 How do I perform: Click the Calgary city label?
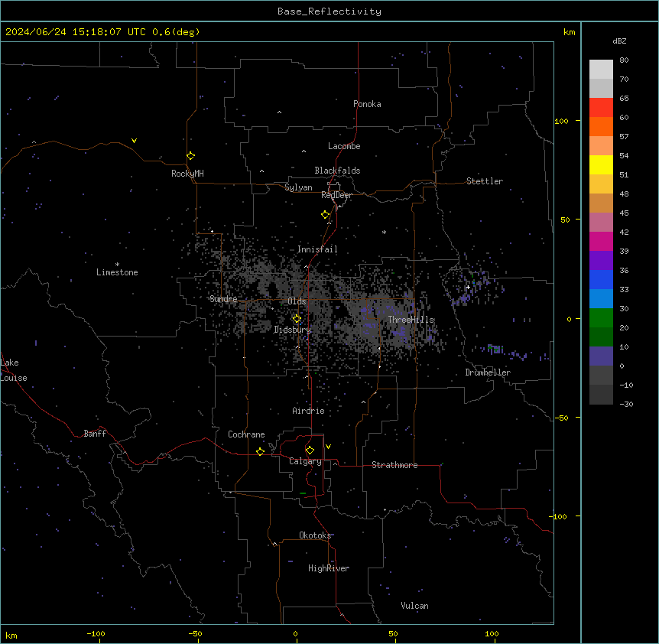tap(305, 461)
